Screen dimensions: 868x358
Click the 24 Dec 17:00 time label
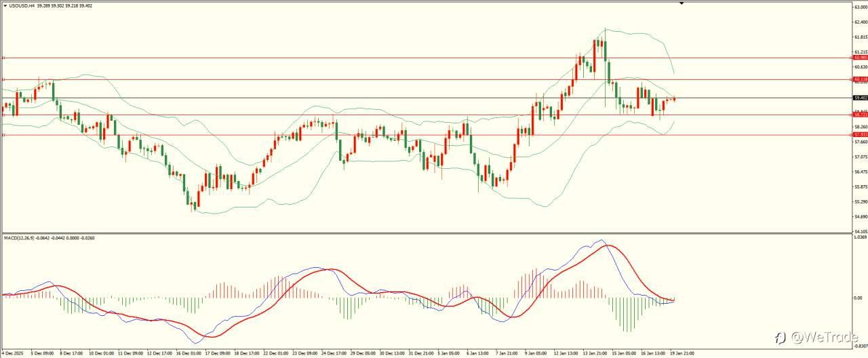click(x=334, y=354)
